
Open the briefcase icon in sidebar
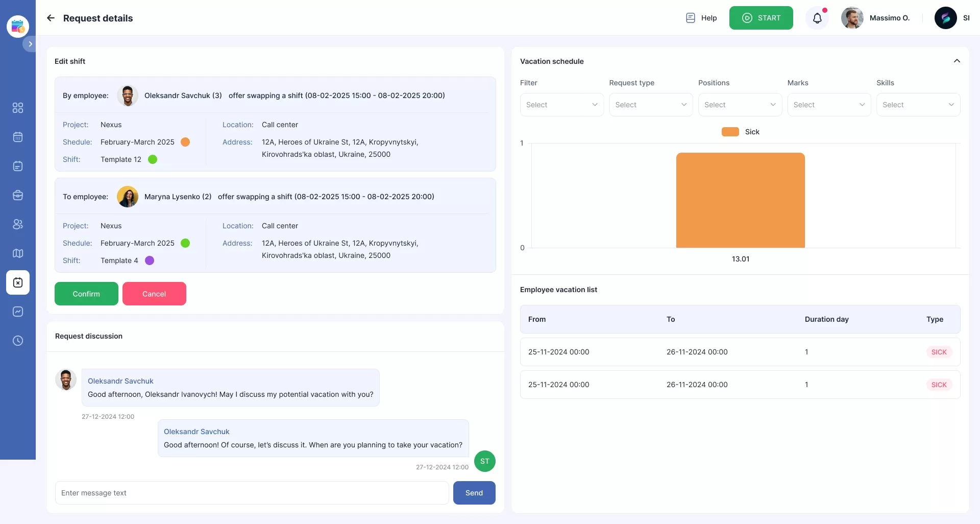(18, 195)
